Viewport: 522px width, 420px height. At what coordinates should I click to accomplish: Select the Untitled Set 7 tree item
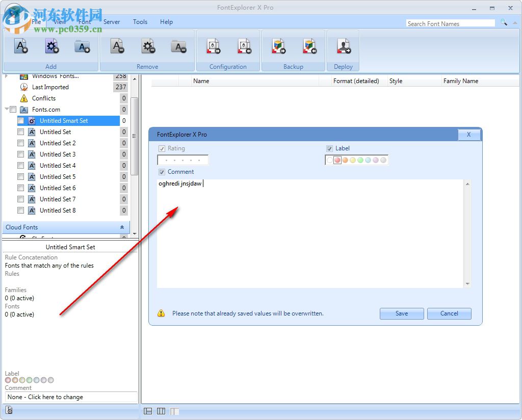(x=58, y=199)
